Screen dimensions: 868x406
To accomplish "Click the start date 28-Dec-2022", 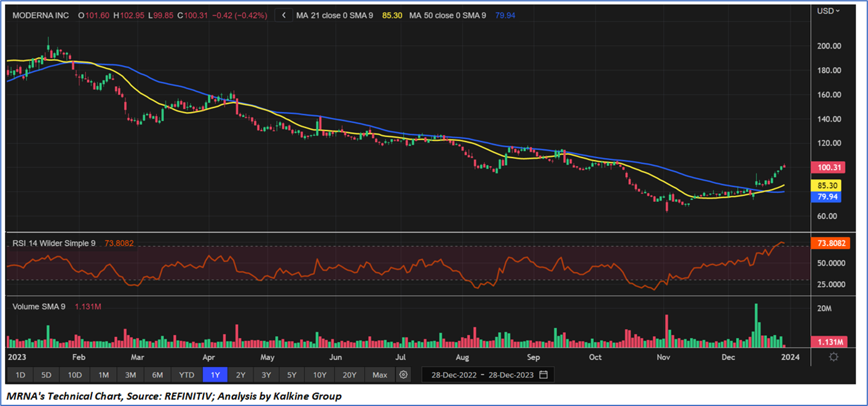I will click(455, 375).
